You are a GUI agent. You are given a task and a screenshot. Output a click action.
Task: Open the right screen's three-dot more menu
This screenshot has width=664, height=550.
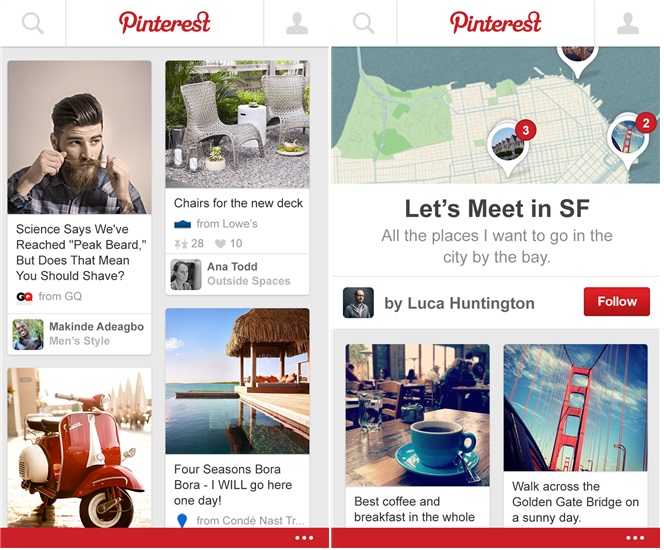tap(635, 538)
